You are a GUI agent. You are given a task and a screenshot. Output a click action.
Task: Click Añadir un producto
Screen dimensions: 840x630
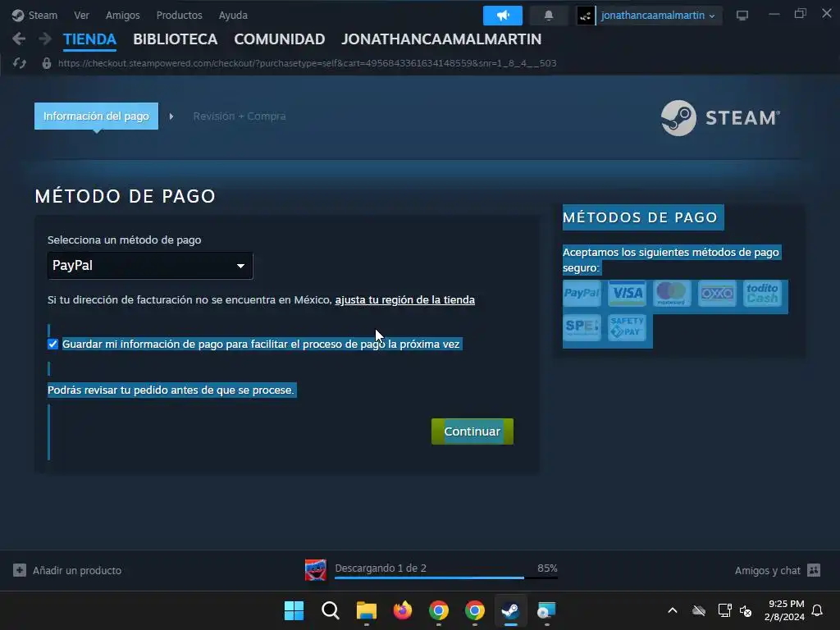point(77,571)
